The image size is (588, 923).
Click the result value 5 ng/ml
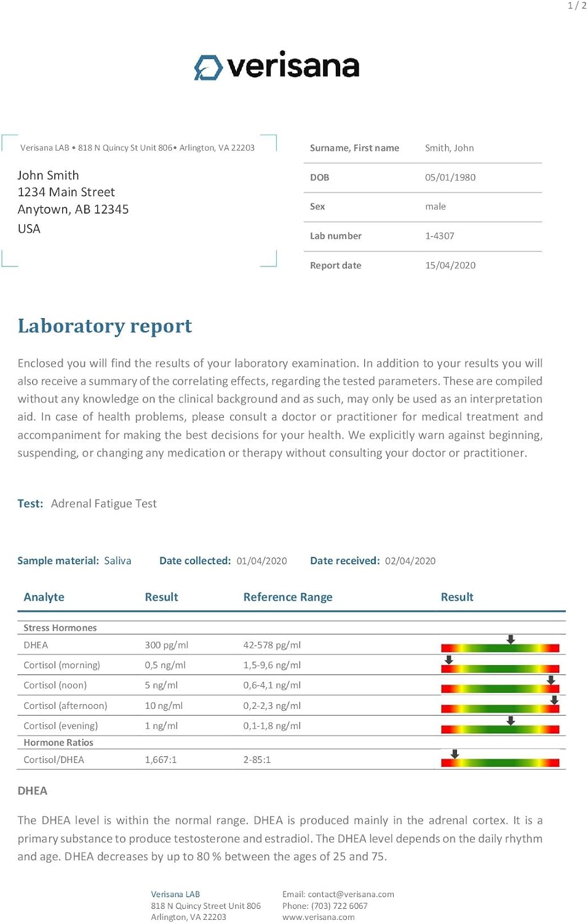[161, 685]
